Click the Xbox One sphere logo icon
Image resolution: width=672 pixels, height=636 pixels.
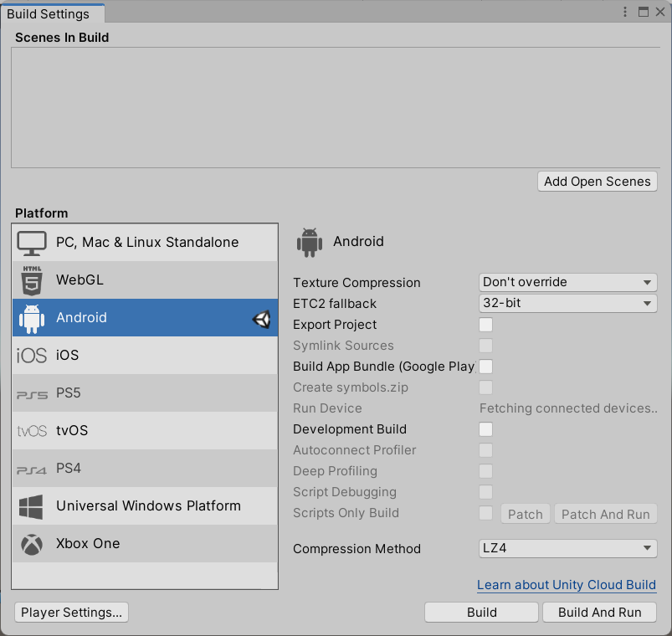click(x=32, y=545)
